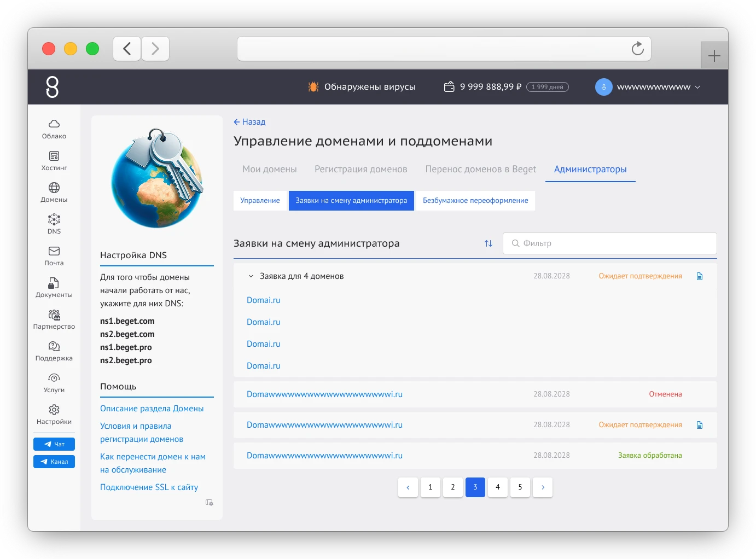Open Условия и правила регистрации доменов link
The width and height of the screenshot is (756, 559).
142,433
